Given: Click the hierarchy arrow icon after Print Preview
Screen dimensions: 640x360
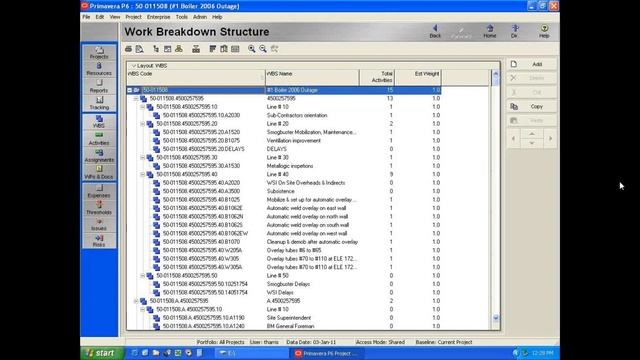Looking at the screenshot, I should pyautogui.click(x=156, y=49).
